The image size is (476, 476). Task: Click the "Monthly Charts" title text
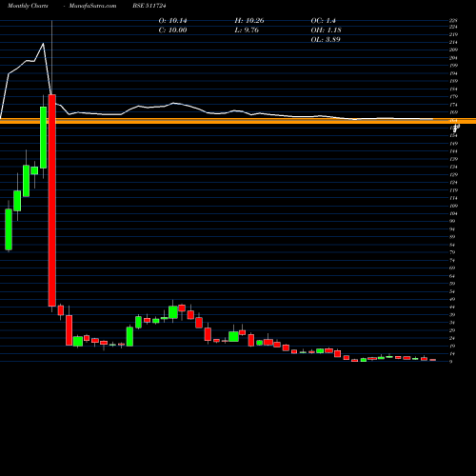28,6
